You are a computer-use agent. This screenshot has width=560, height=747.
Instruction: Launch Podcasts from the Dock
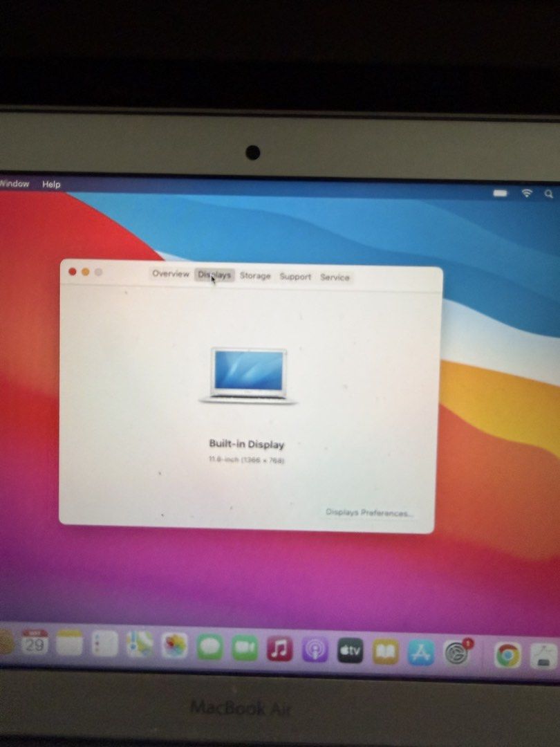click(x=315, y=649)
